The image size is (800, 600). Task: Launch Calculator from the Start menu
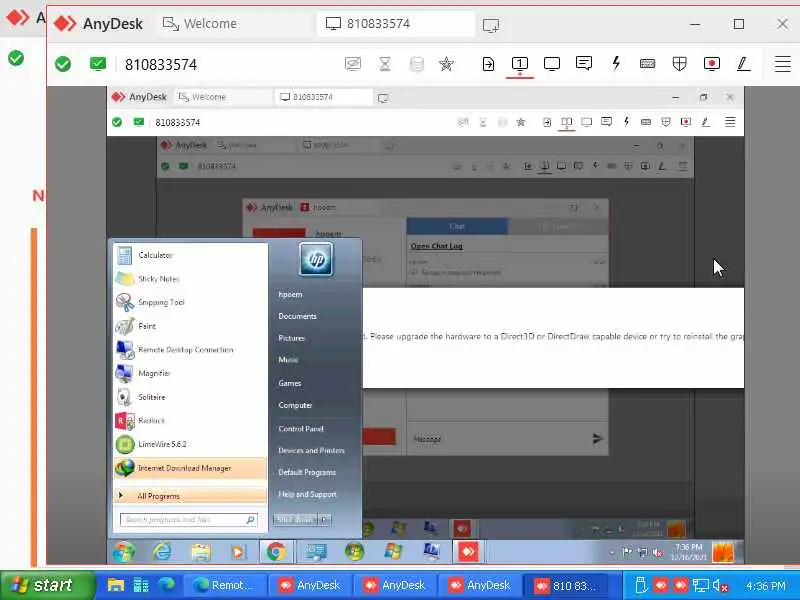[190, 255]
